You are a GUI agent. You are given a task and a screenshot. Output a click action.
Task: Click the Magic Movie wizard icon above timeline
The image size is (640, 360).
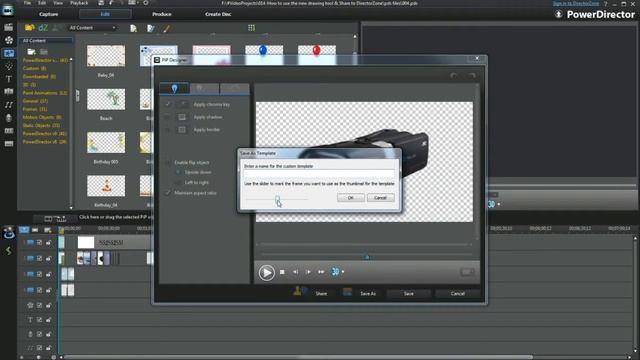[9, 233]
